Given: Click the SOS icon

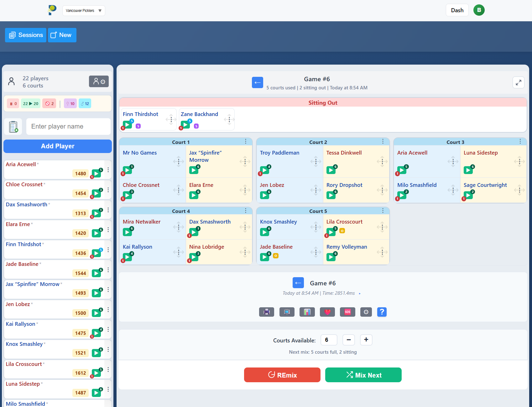Looking at the screenshot, I should pyautogui.click(x=347, y=312).
